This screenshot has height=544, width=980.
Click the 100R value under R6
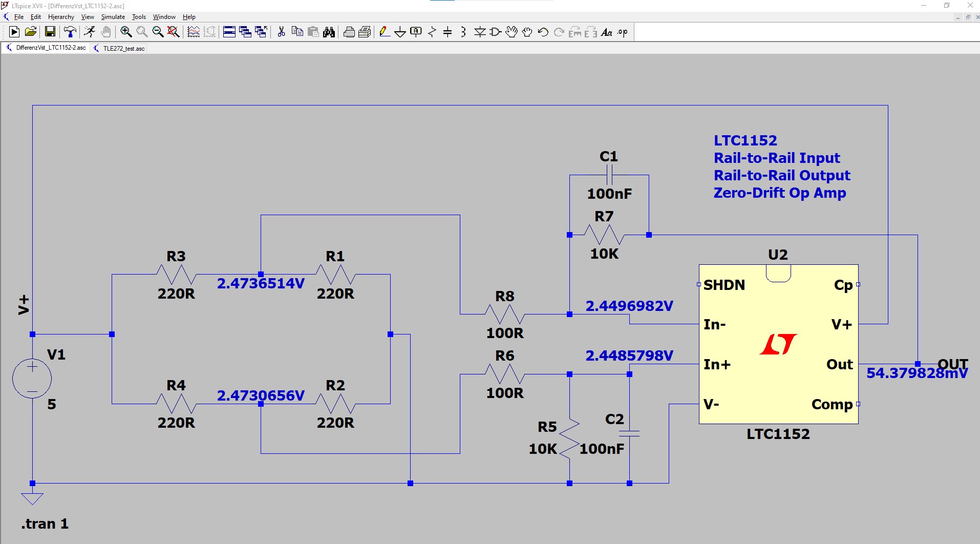coord(505,393)
